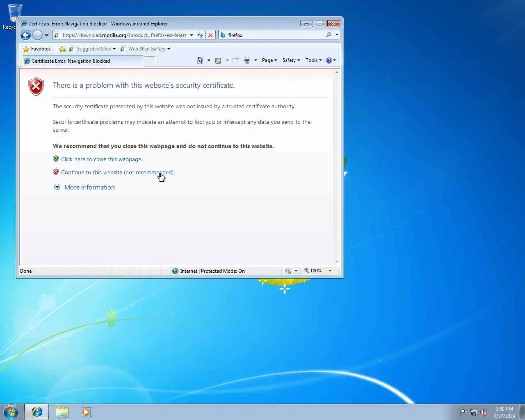Expand the Home button dropdown arrow

tap(209, 60)
